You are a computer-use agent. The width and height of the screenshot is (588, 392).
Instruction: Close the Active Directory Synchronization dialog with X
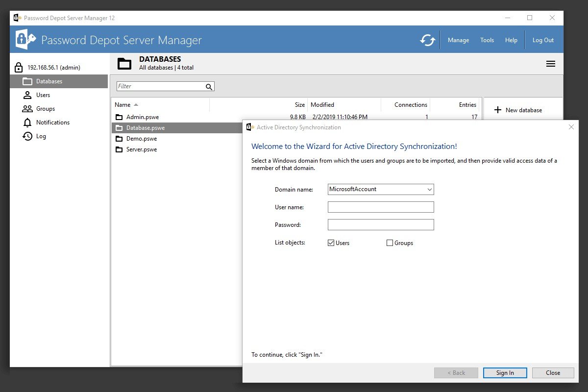point(571,127)
